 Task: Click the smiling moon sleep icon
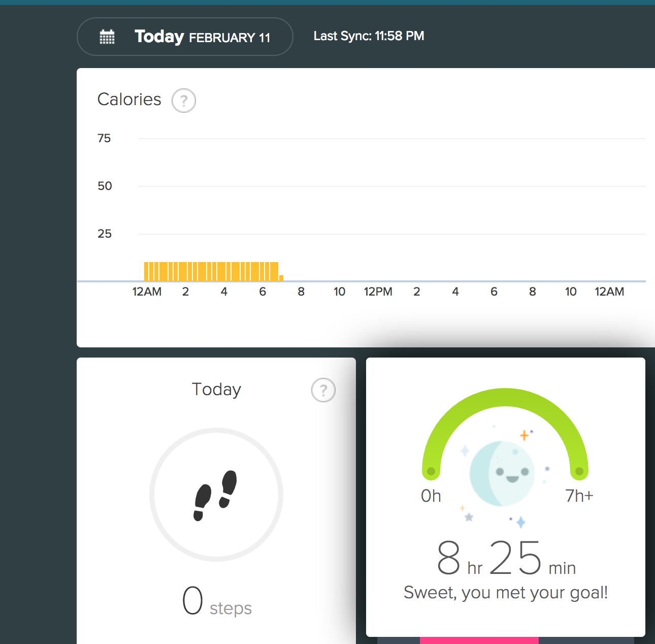tap(502, 473)
